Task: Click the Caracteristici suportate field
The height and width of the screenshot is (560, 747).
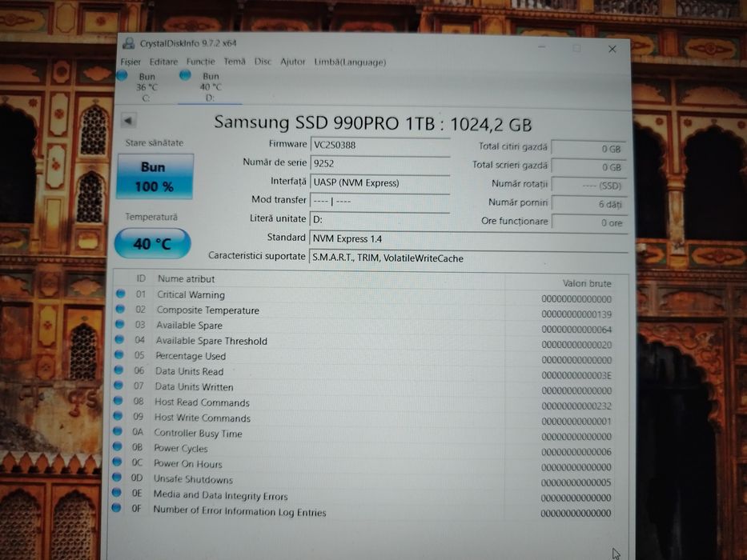Action: [469, 258]
